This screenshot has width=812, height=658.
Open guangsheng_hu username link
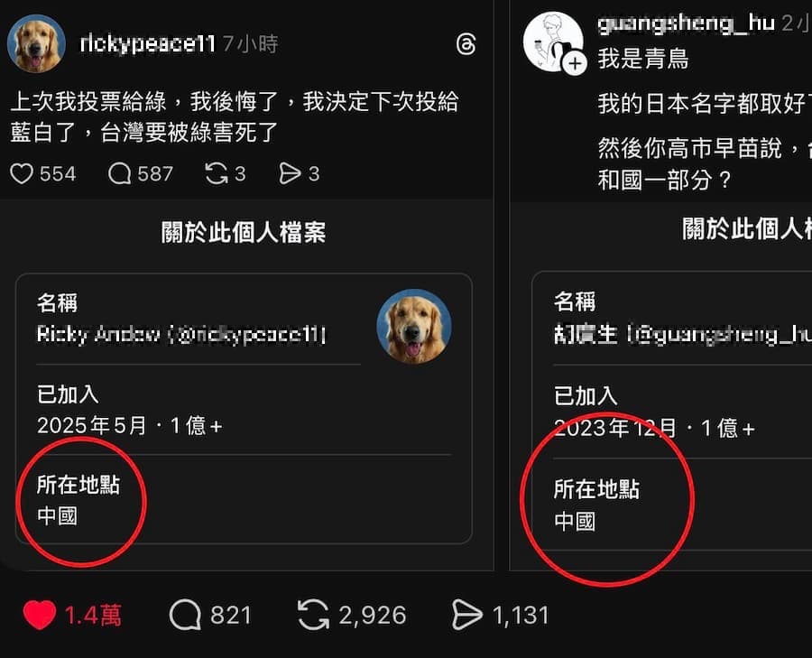(x=687, y=23)
